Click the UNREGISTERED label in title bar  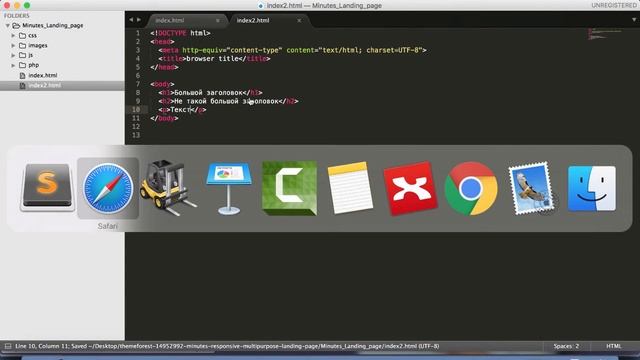pyautogui.click(x=614, y=5)
